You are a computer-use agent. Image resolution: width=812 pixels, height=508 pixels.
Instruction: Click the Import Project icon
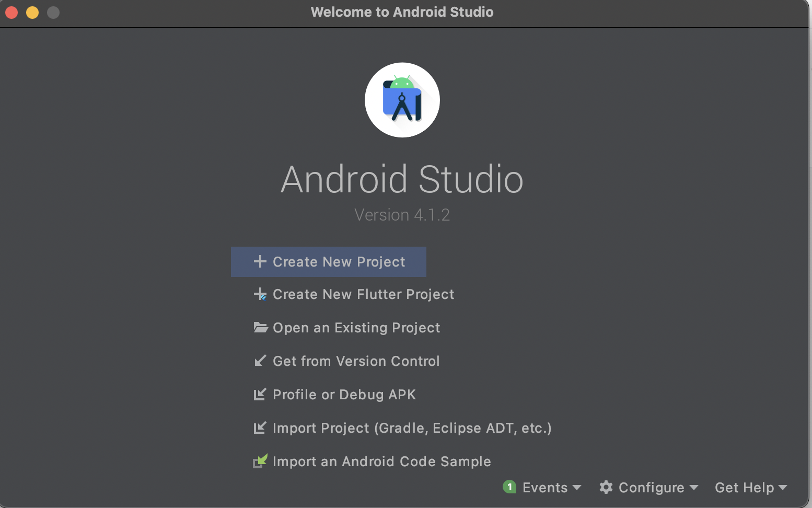click(260, 428)
